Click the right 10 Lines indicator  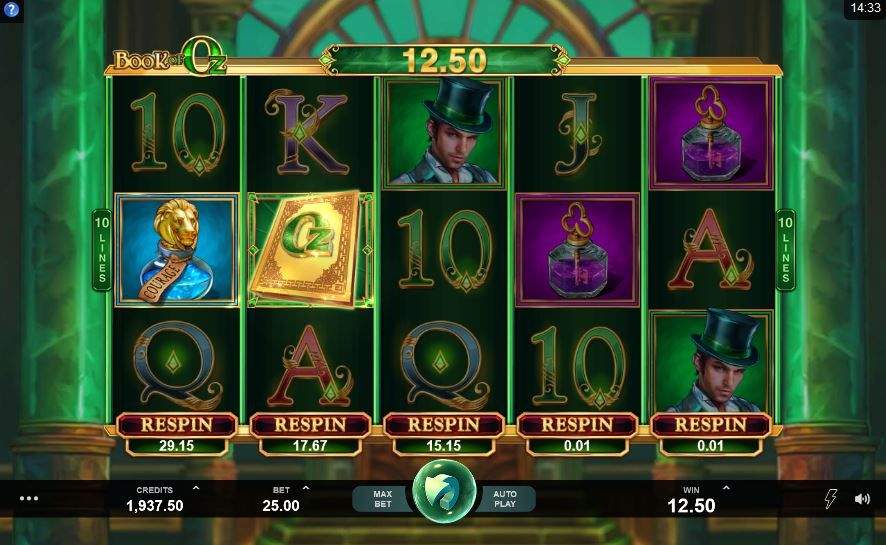tap(785, 250)
